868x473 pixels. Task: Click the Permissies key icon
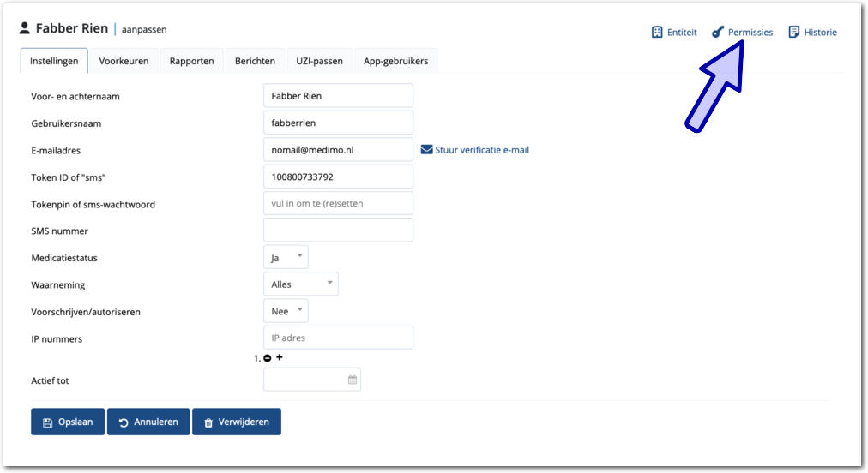[718, 33]
